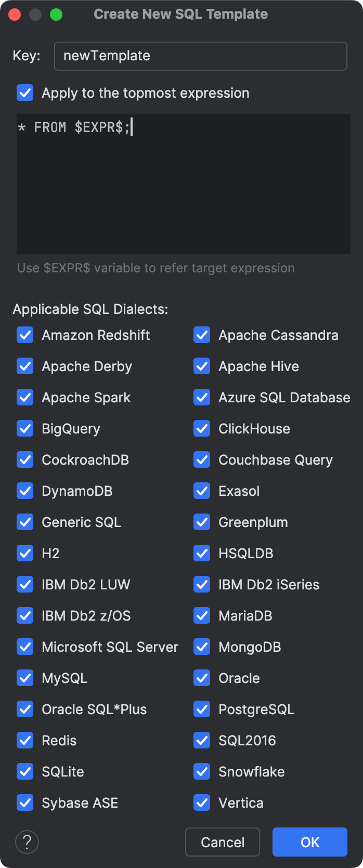This screenshot has height=868, width=363.
Task: Toggle the Snowflake dialect checkbox
Action: click(201, 771)
